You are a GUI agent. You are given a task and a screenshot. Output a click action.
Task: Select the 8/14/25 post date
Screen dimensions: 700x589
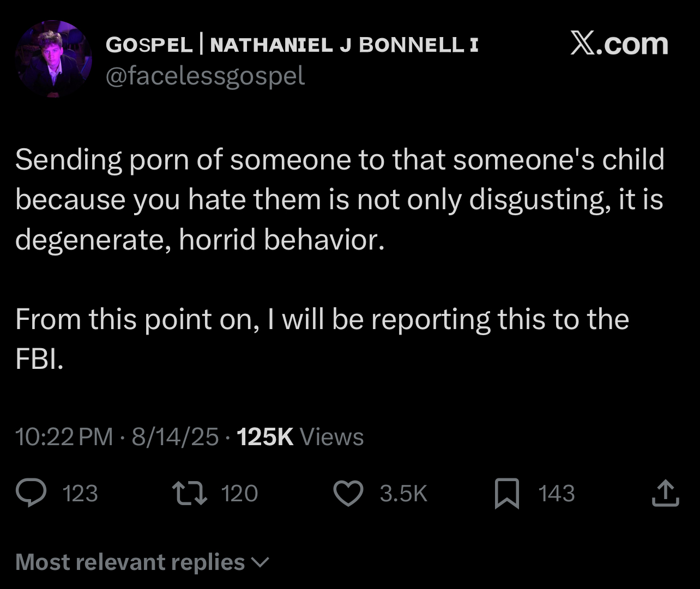[175, 437]
